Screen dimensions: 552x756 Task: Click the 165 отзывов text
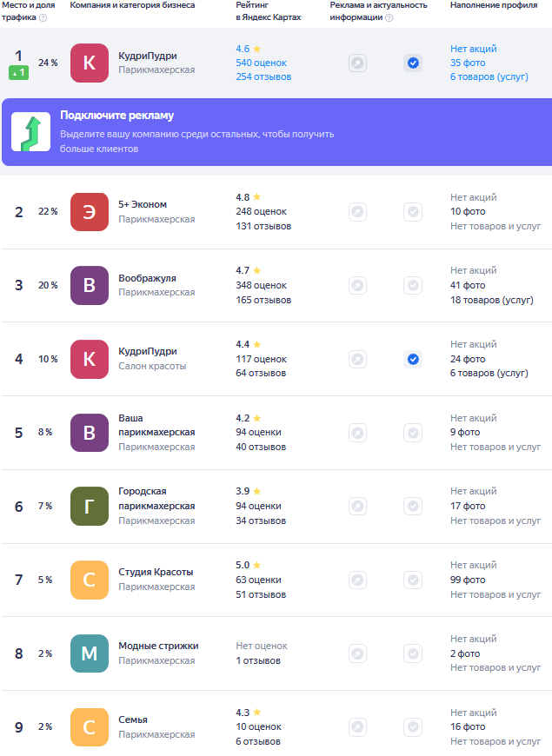click(263, 300)
